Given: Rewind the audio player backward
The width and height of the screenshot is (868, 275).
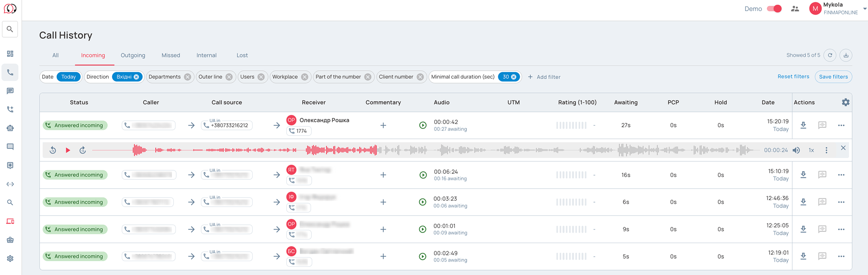Looking at the screenshot, I should [53, 150].
